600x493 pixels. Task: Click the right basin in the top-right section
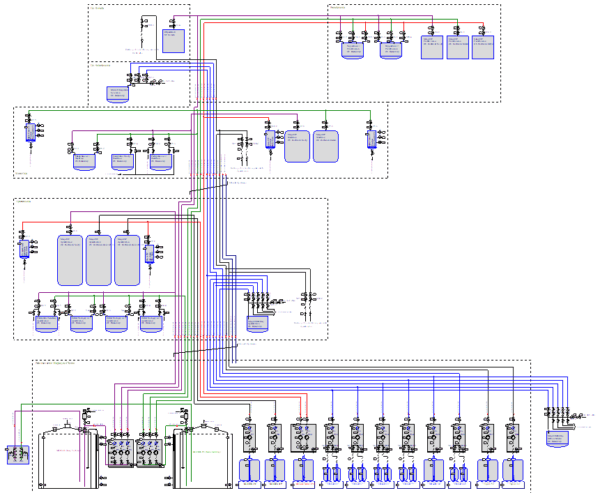391,51
